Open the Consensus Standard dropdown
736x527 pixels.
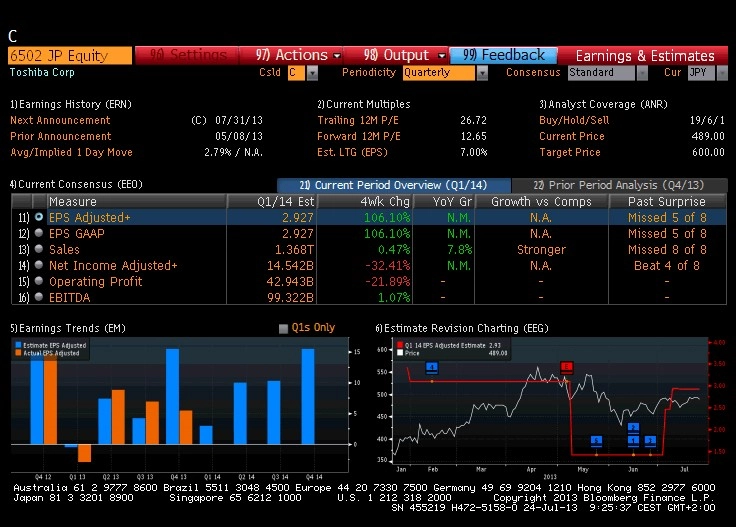642,73
